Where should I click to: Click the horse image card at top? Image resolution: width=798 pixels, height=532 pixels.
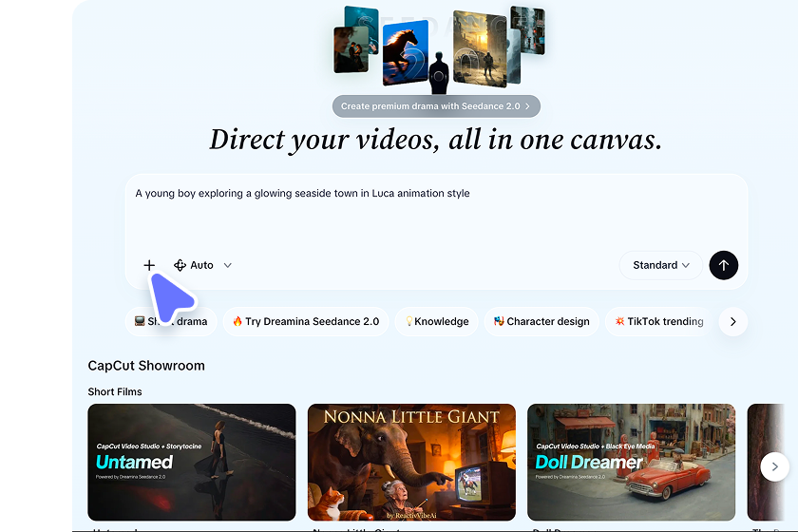coord(405,53)
